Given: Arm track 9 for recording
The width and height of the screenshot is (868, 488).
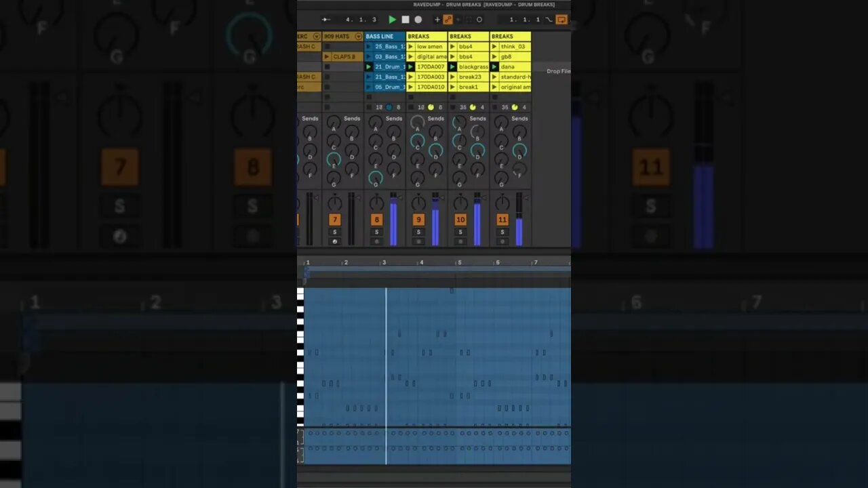Looking at the screenshot, I should pyautogui.click(x=418, y=241).
